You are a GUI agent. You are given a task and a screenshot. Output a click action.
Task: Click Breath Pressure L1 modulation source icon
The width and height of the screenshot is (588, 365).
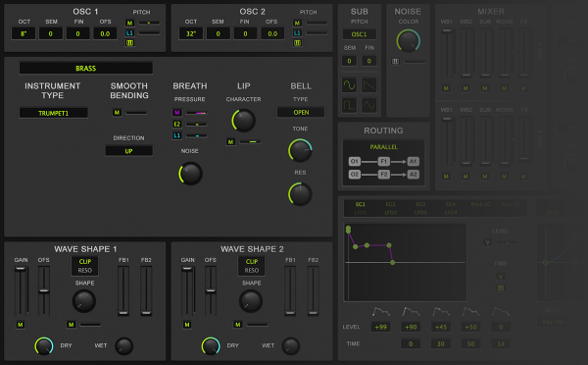coord(176,135)
